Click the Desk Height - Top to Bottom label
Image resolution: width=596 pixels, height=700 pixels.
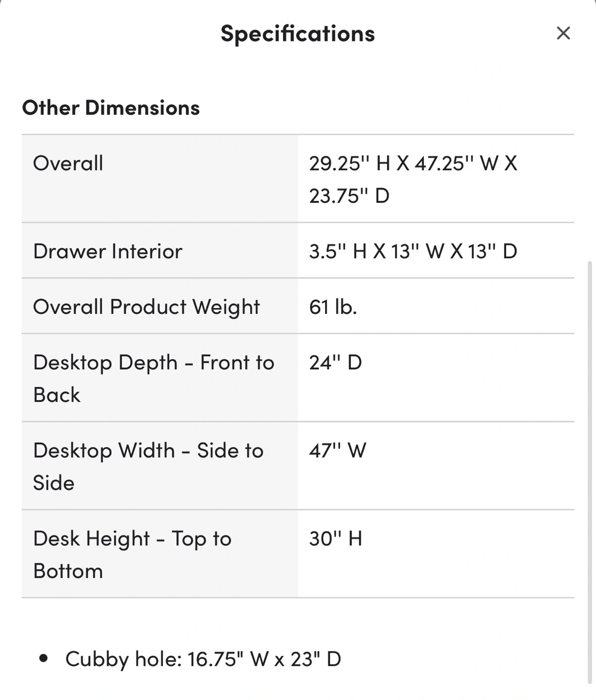point(132,539)
